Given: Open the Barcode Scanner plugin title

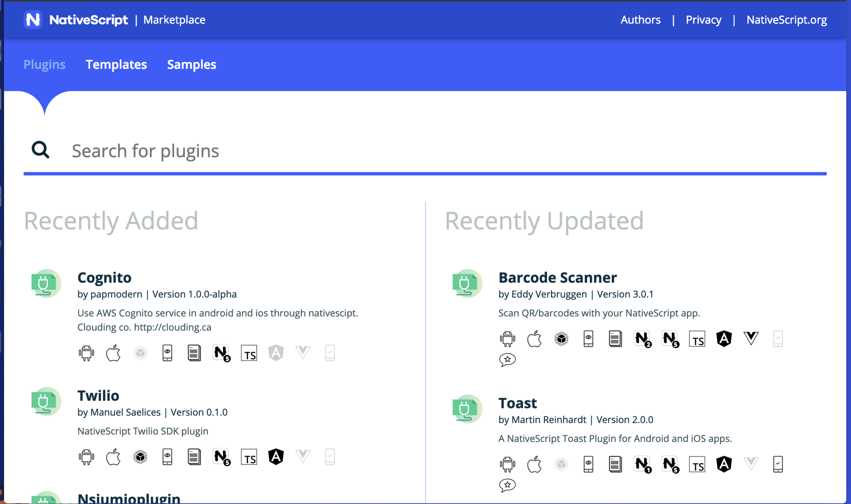Looking at the screenshot, I should [x=557, y=277].
